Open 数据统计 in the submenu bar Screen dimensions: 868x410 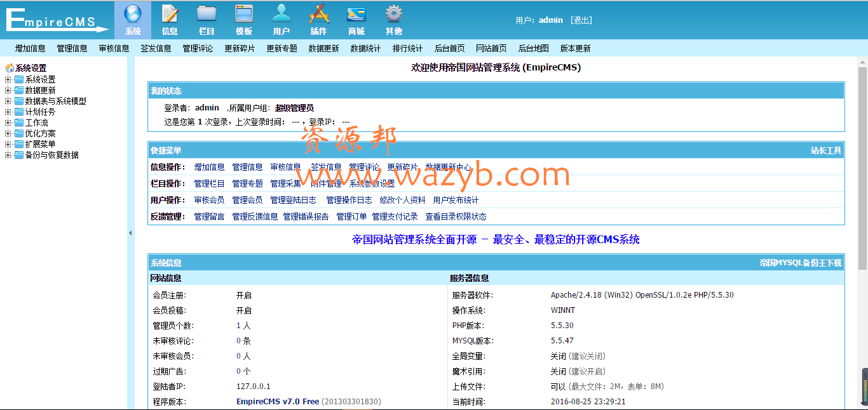[x=366, y=48]
